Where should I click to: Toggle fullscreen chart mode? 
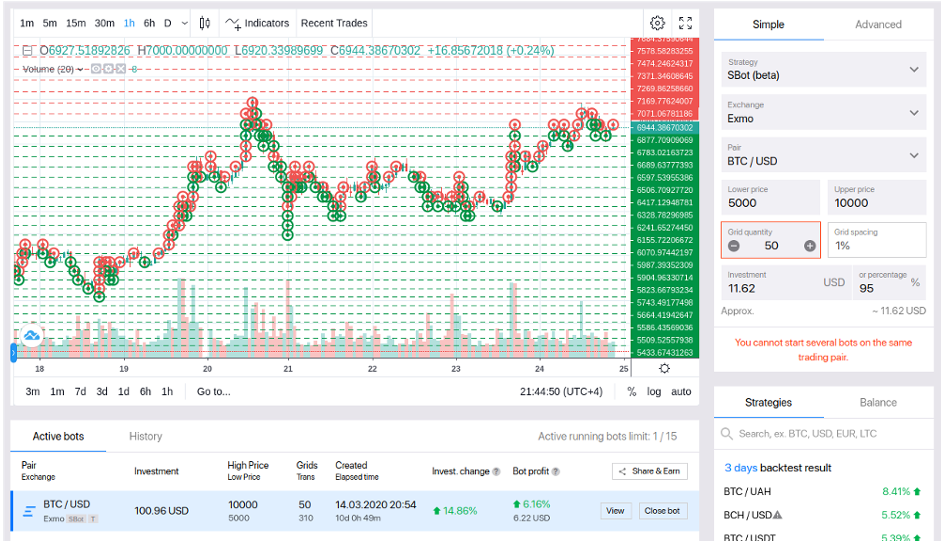[x=685, y=23]
